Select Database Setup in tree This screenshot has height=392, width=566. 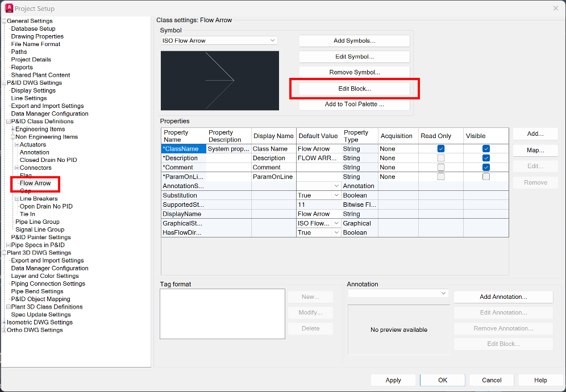pos(33,28)
